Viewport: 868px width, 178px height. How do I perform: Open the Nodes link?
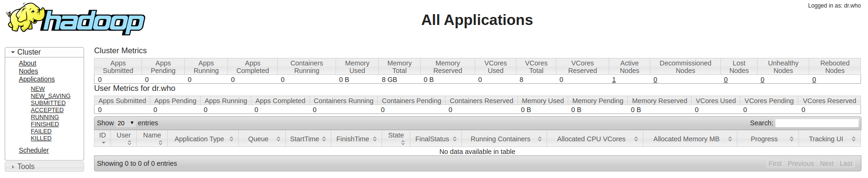click(28, 71)
